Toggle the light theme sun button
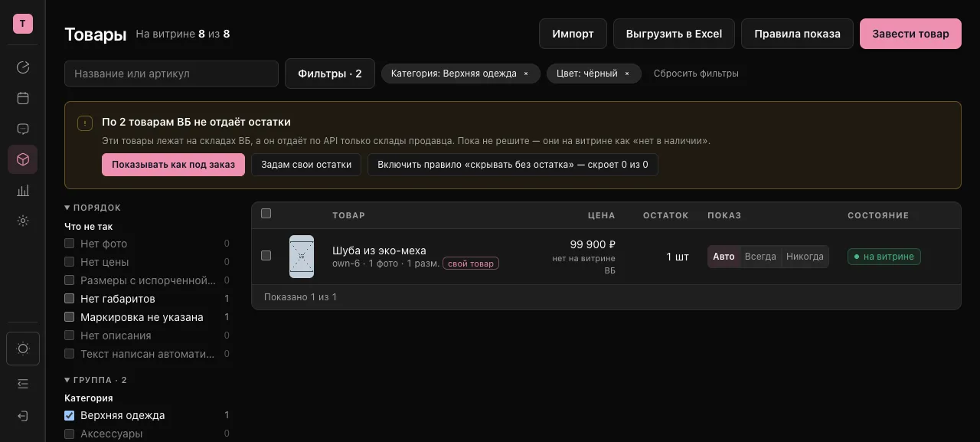 click(23, 349)
